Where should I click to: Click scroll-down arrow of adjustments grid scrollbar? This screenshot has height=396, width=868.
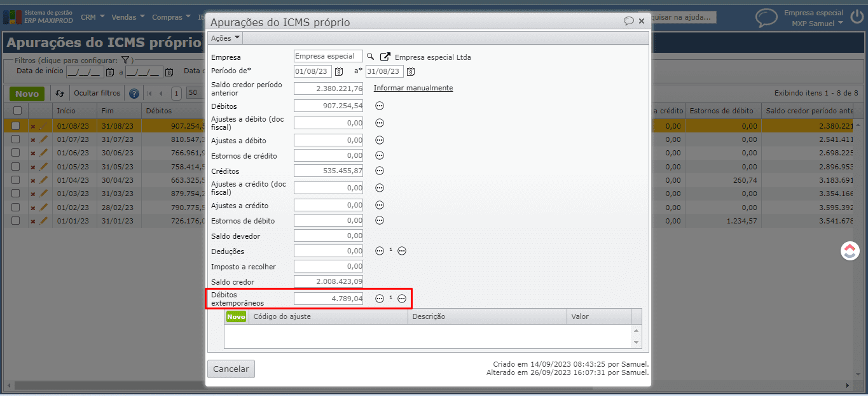[x=637, y=343]
